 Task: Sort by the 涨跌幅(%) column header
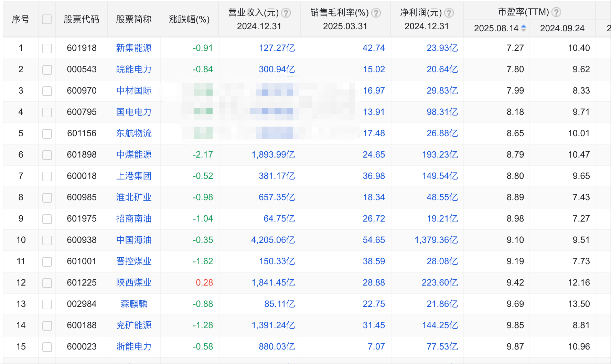[x=189, y=19]
